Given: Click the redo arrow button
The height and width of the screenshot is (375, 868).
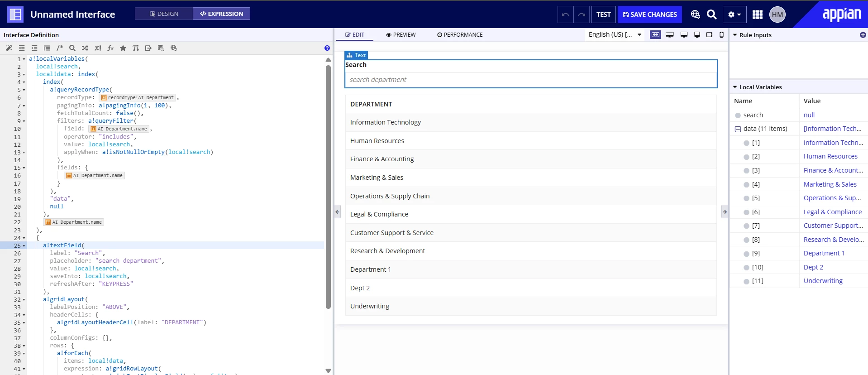Looking at the screenshot, I should (582, 14).
